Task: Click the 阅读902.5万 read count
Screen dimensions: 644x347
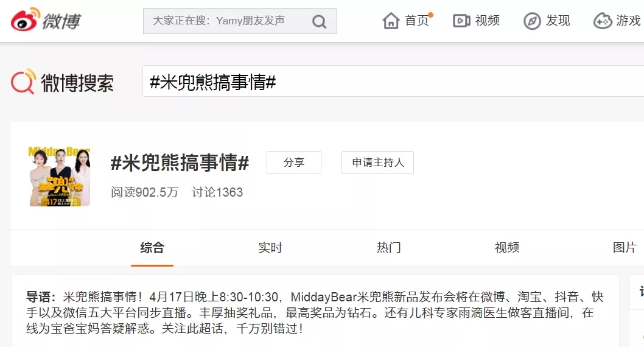Action: click(145, 192)
